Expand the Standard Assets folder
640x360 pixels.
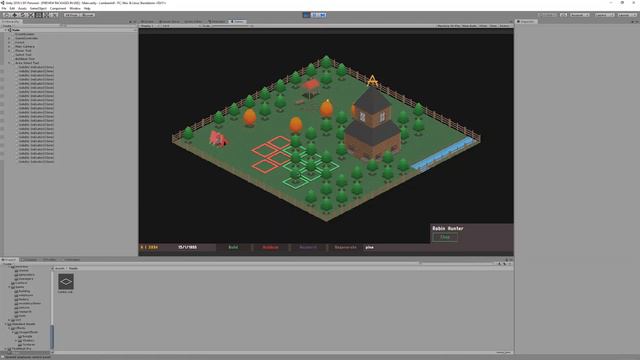6,324
